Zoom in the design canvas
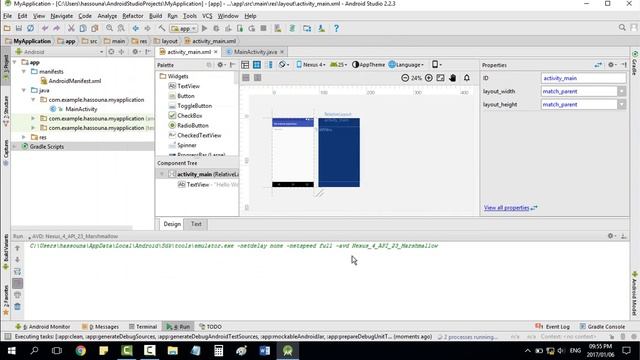640x360 pixels. [x=429, y=78]
